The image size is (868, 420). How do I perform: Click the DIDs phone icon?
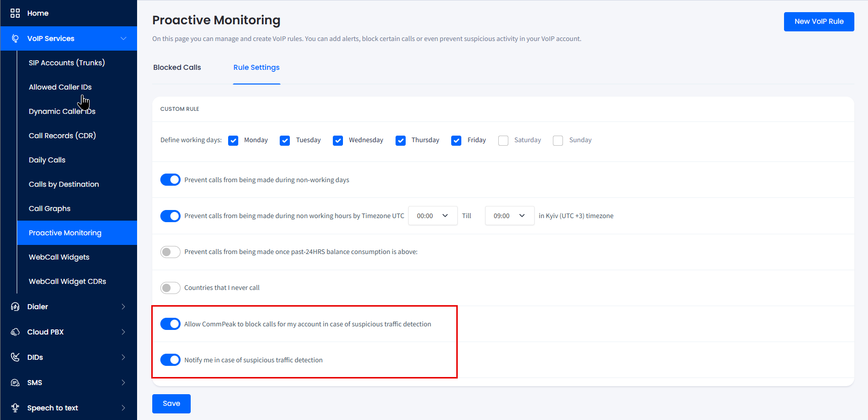pos(15,357)
